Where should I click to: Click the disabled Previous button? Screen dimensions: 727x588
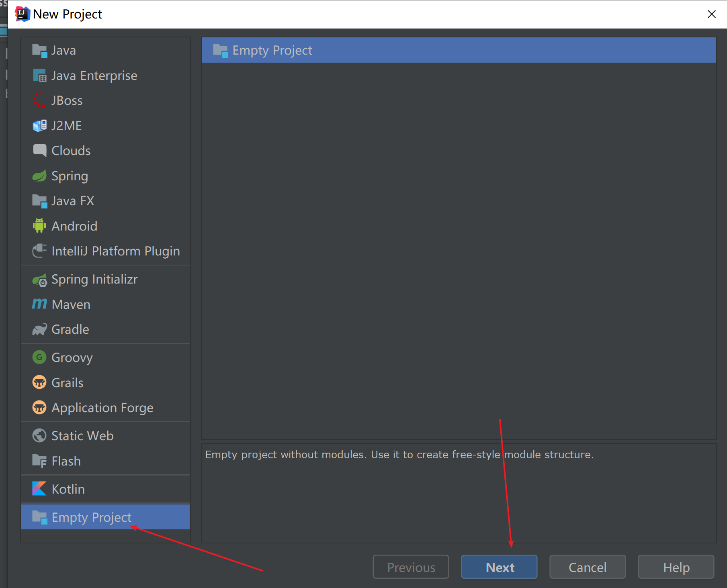pyautogui.click(x=411, y=567)
